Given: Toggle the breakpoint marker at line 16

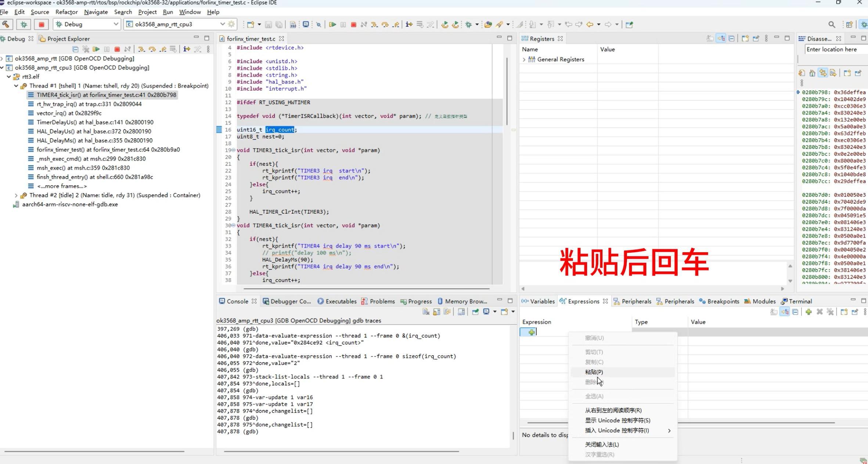Looking at the screenshot, I should (219, 129).
